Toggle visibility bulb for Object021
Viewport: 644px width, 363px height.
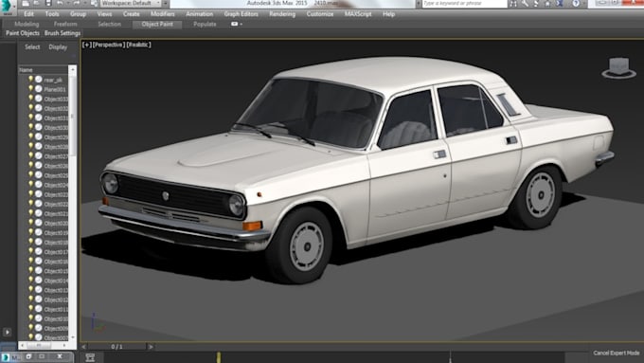[x=30, y=213]
